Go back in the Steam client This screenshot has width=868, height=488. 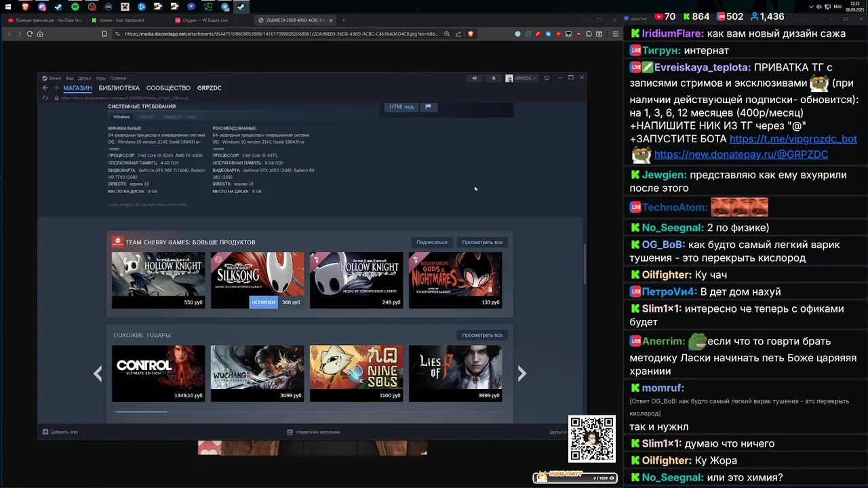pyautogui.click(x=45, y=88)
